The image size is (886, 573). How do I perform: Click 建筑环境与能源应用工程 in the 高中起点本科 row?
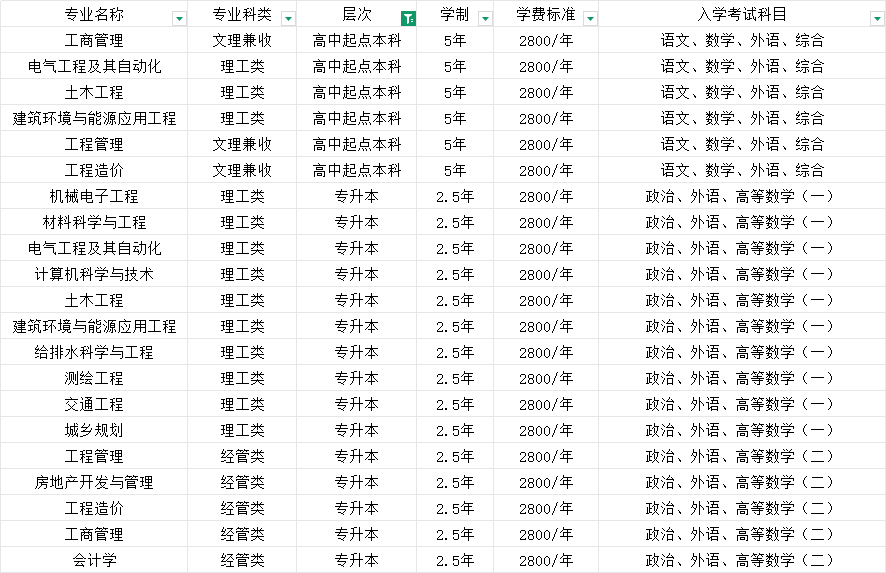94,118
